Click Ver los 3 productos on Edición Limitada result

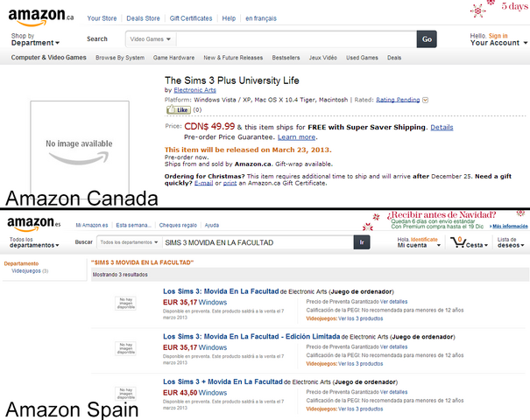(361, 364)
